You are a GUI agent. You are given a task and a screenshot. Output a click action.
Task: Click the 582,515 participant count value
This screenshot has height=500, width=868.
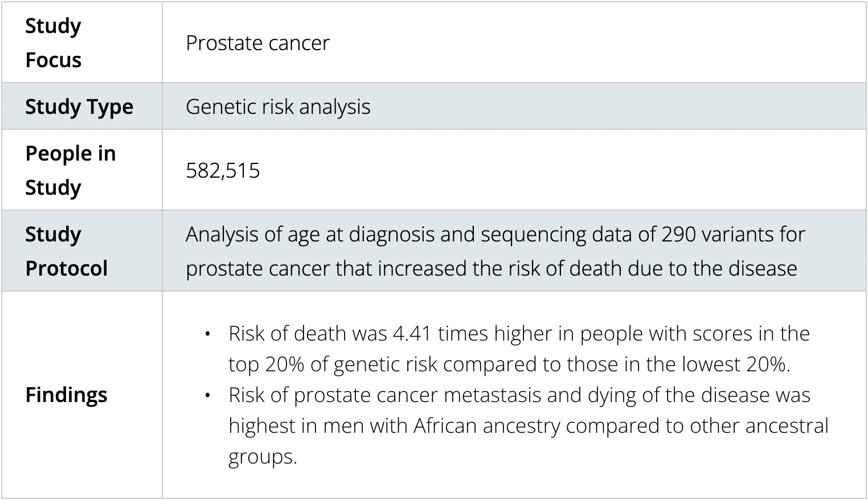[x=223, y=170]
